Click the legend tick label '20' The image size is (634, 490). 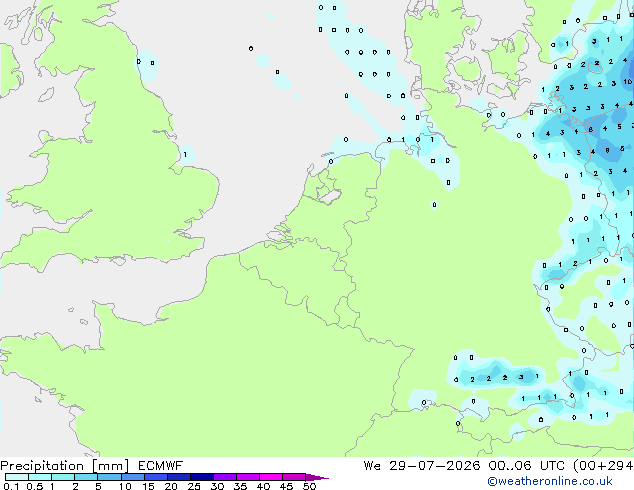coord(171,486)
